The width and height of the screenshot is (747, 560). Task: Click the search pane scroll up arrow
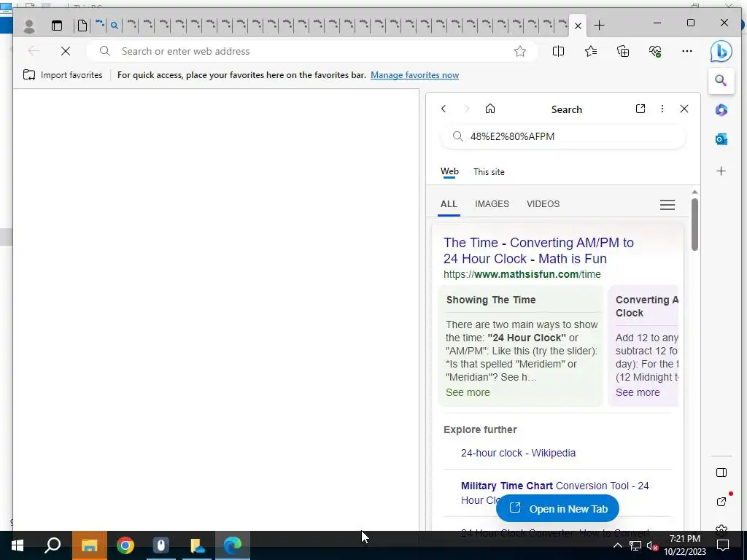(694, 192)
